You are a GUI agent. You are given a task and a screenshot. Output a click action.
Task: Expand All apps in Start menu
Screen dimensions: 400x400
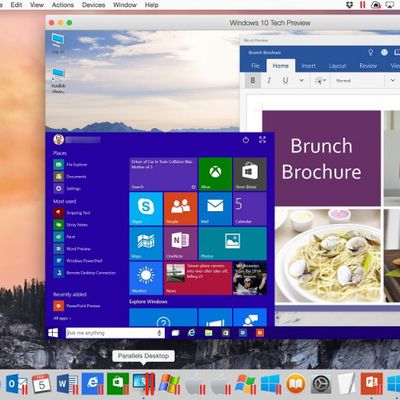click(x=62, y=318)
